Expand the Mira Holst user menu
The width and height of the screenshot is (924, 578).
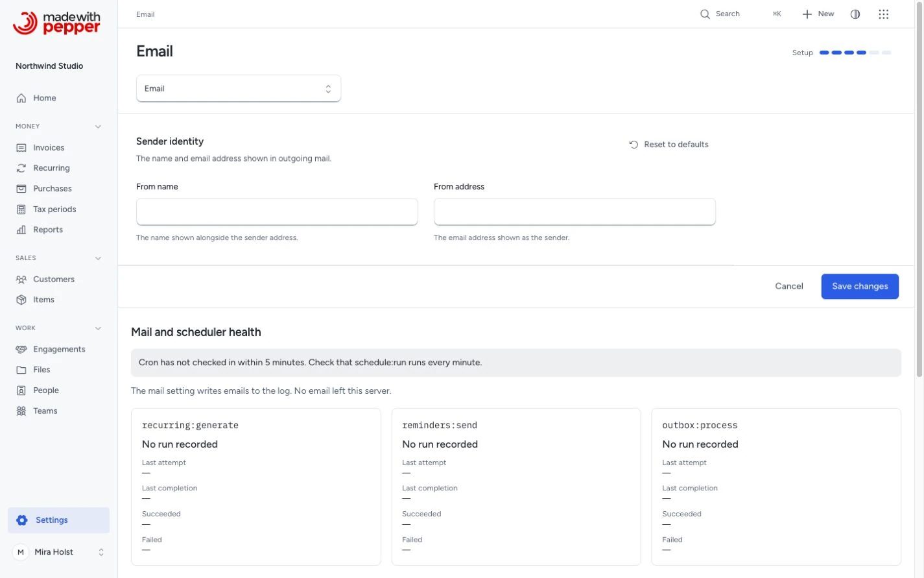(x=58, y=552)
